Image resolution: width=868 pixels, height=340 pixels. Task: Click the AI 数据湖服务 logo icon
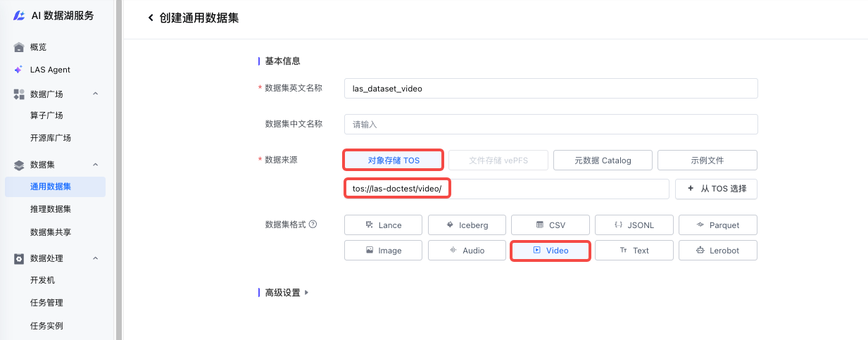click(x=19, y=15)
